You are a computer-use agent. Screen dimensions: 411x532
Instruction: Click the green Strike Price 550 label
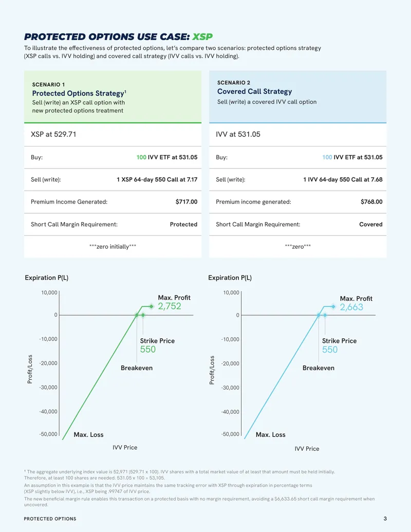(157, 345)
